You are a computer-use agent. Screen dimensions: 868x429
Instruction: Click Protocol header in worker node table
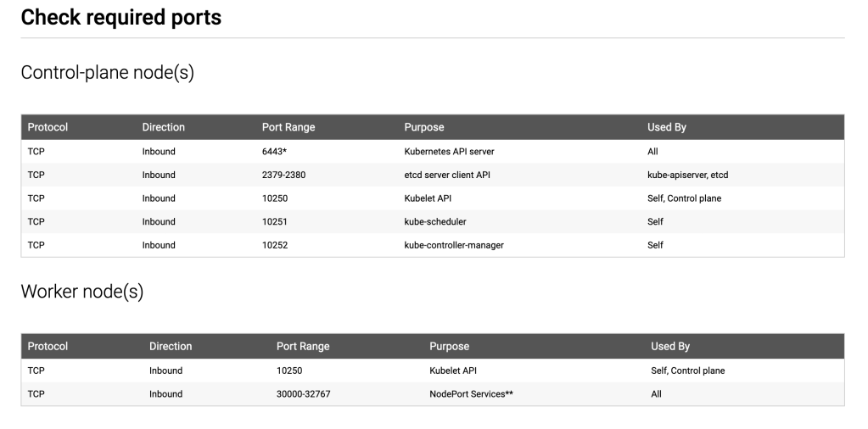point(48,346)
